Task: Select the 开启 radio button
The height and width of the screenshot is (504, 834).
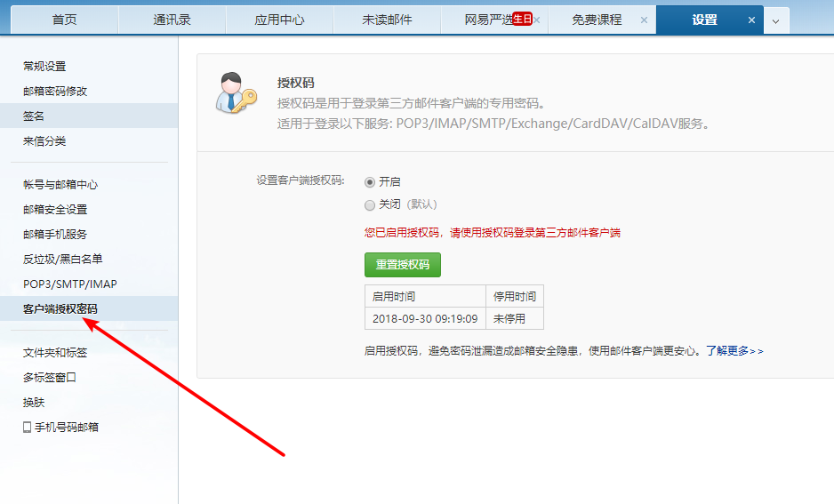Action: [370, 181]
